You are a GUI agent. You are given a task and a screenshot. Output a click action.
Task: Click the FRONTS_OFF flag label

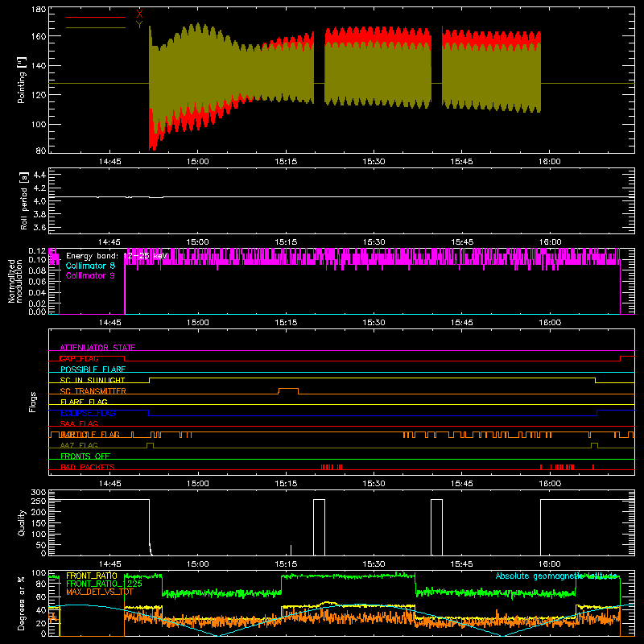tap(85, 456)
